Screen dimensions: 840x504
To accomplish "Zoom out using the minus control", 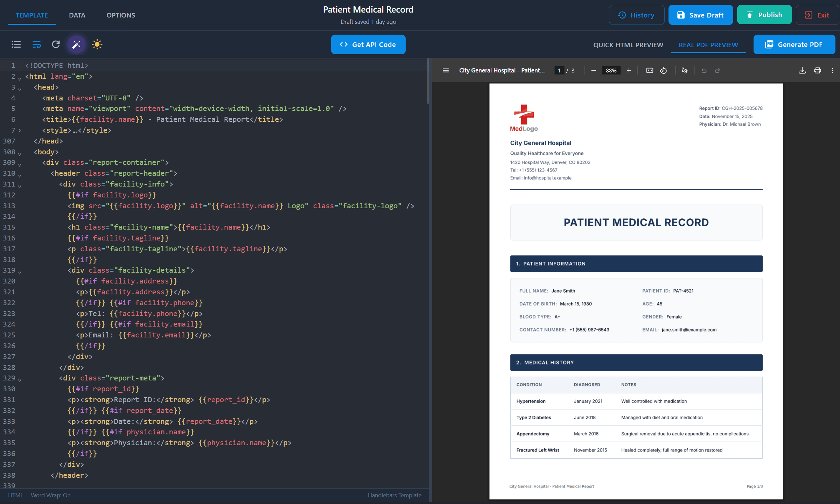I will 594,70.
